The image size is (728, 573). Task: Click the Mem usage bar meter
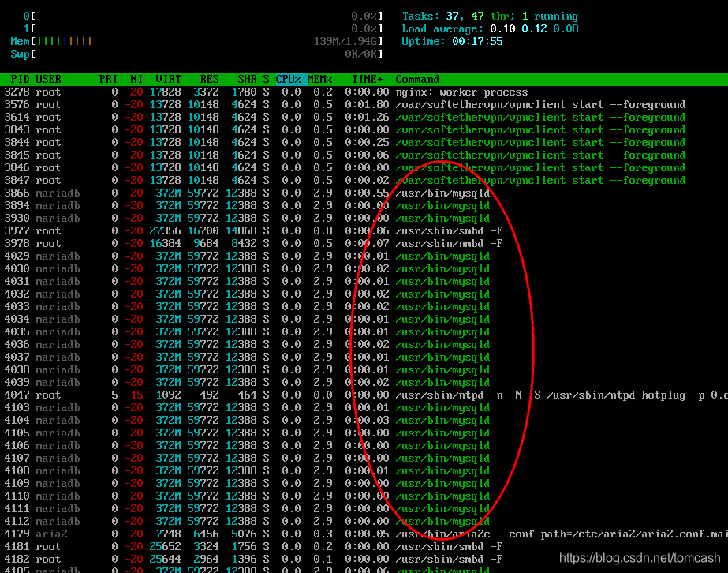tap(197, 41)
